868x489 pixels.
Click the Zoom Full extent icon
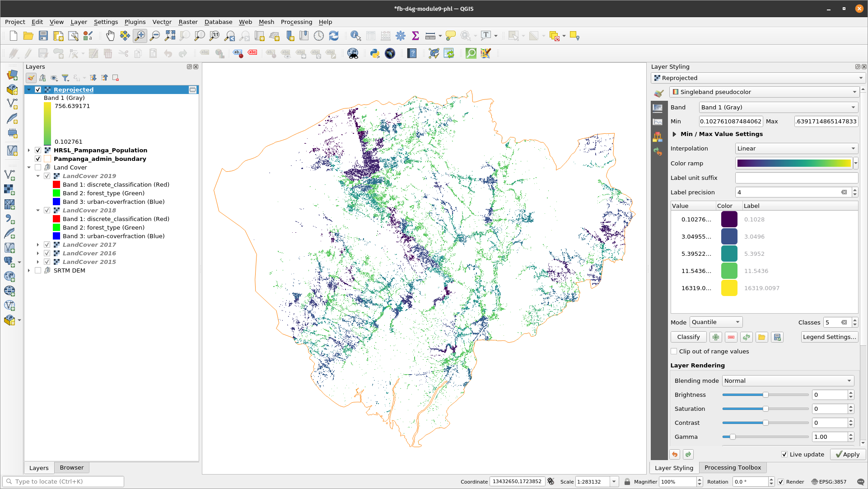(x=170, y=36)
